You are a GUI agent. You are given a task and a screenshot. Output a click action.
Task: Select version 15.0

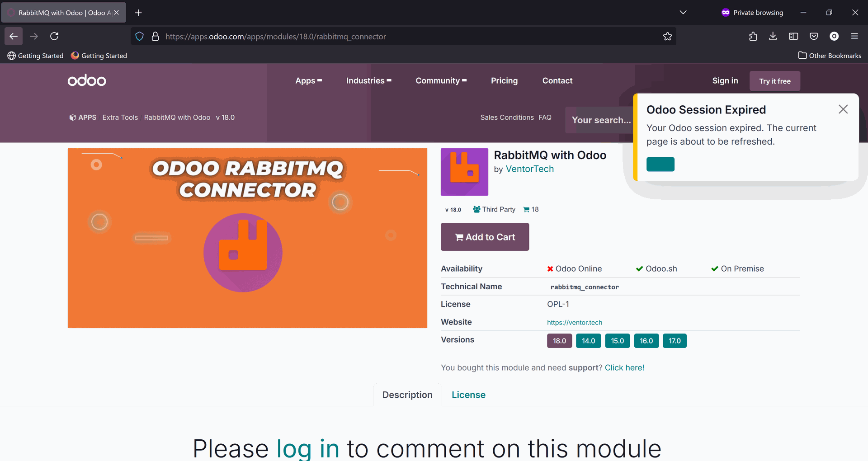pyautogui.click(x=617, y=341)
